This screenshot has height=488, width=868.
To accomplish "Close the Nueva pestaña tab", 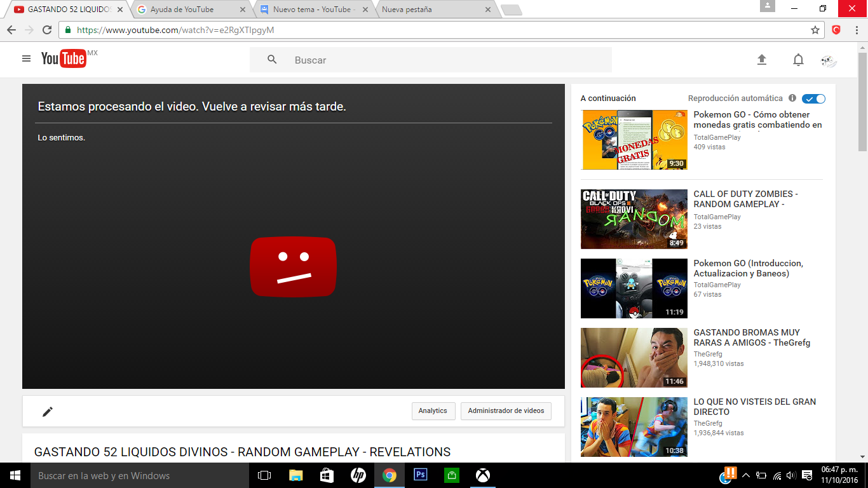I will [x=488, y=10].
